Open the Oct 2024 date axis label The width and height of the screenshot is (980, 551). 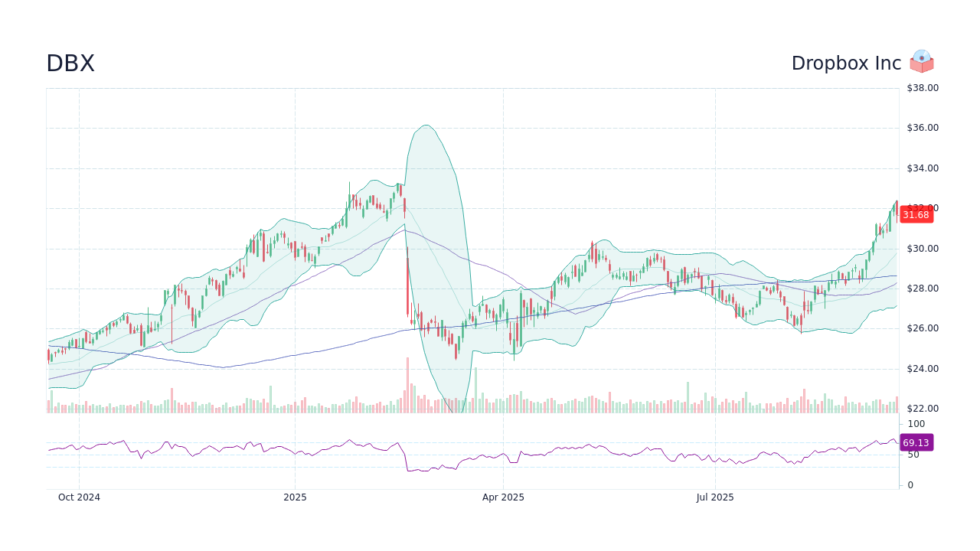(x=80, y=497)
